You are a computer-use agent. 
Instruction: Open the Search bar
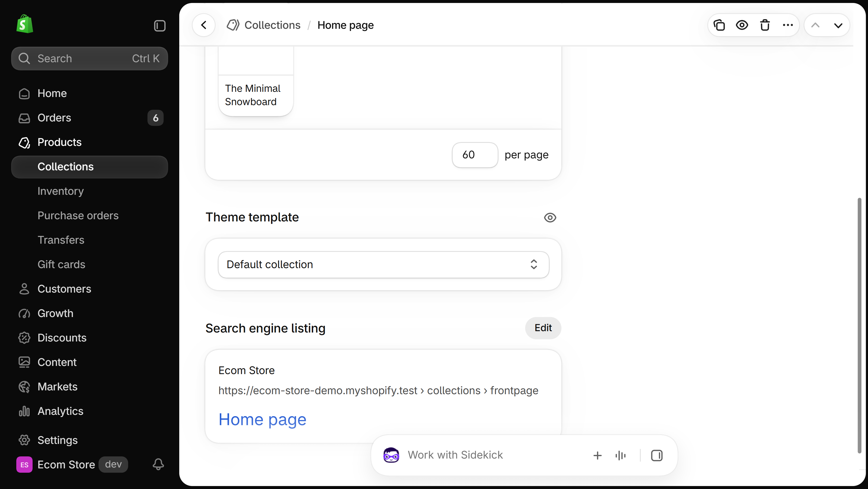click(90, 59)
